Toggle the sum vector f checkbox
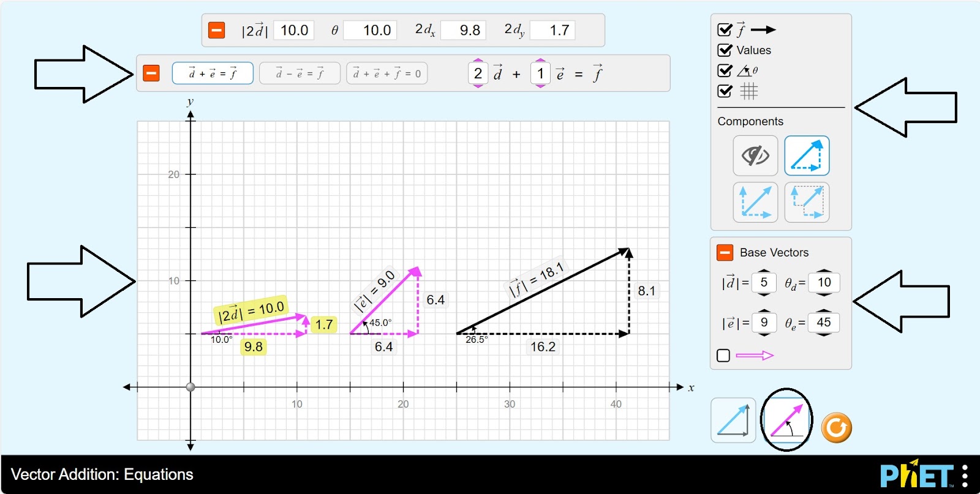Screen dimensions: 980x494 725,30
